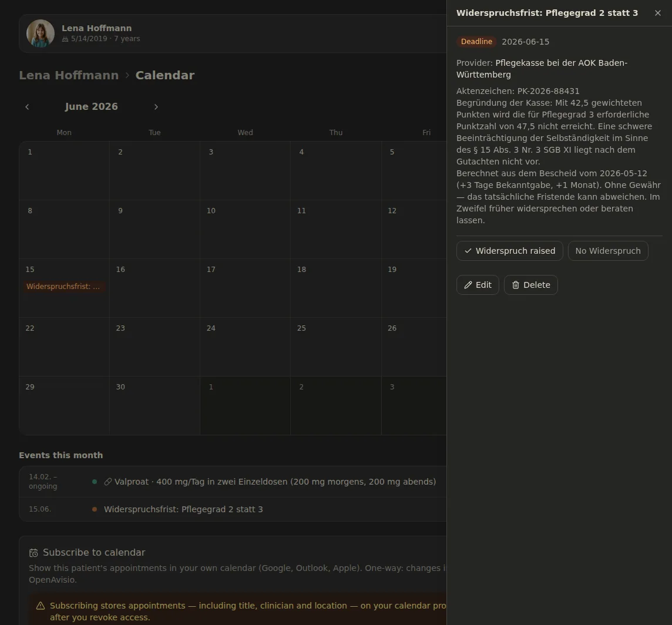Image resolution: width=672 pixels, height=625 pixels.
Task: Click the Events this month heading
Action: pyautogui.click(x=61, y=455)
